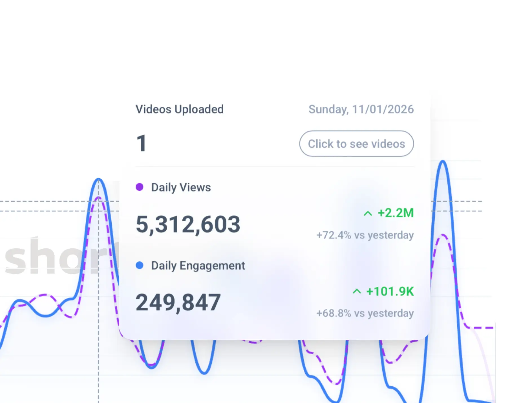The height and width of the screenshot is (403, 532).
Task: Click the up arrow beside +101.9K
Action: (x=357, y=291)
